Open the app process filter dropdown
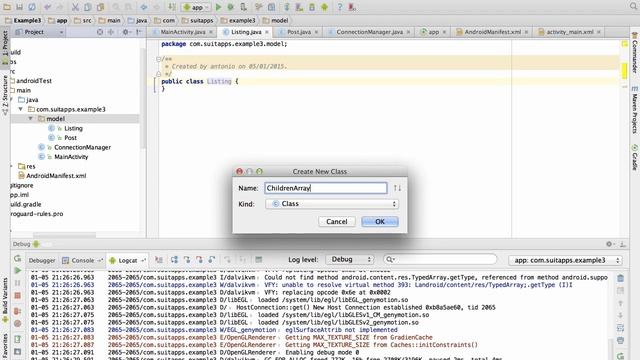The height and width of the screenshot is (360, 640). [x=565, y=260]
